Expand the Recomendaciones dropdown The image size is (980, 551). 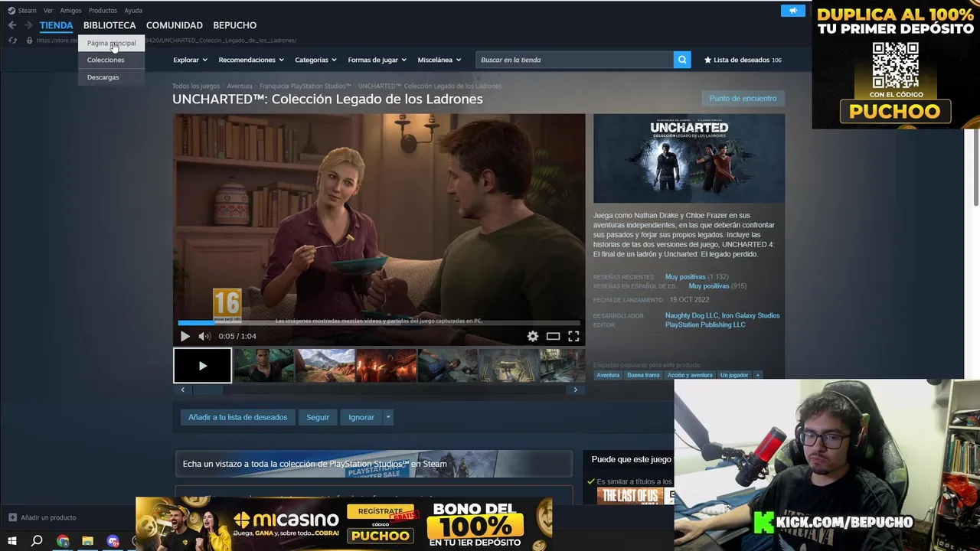[251, 60]
